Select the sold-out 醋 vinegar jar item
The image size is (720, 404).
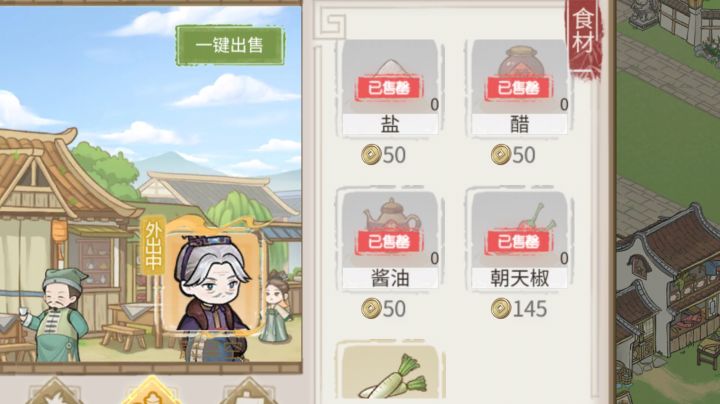pos(519,87)
